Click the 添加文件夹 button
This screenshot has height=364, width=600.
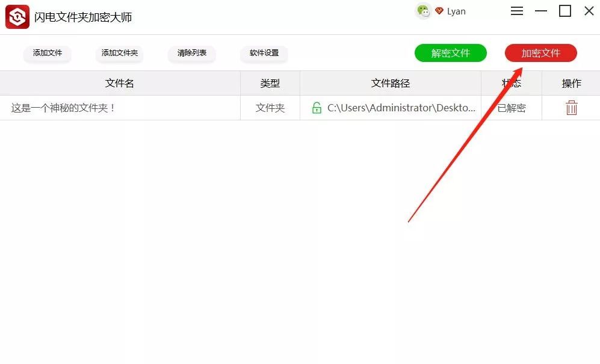(x=119, y=53)
